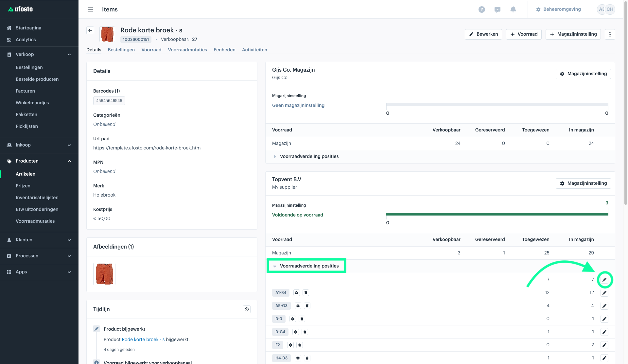Delete position A1-B4 with trash icon
Viewport: 628px width, 364px height.
(306, 293)
